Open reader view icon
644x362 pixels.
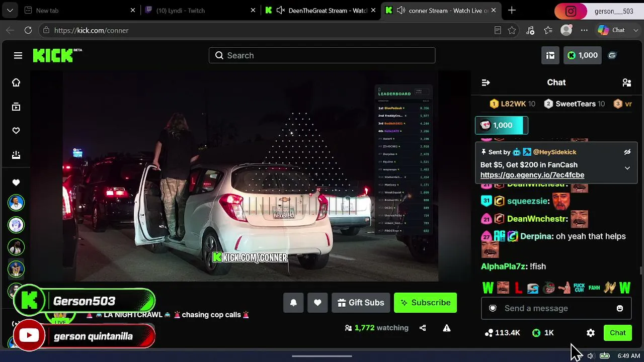(x=498, y=30)
